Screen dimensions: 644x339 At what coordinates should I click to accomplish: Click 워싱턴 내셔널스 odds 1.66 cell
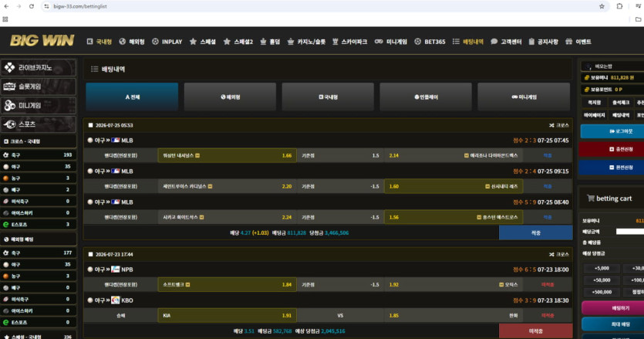point(227,155)
